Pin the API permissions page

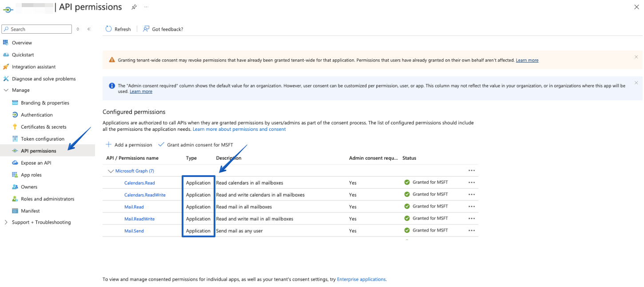[x=134, y=7]
